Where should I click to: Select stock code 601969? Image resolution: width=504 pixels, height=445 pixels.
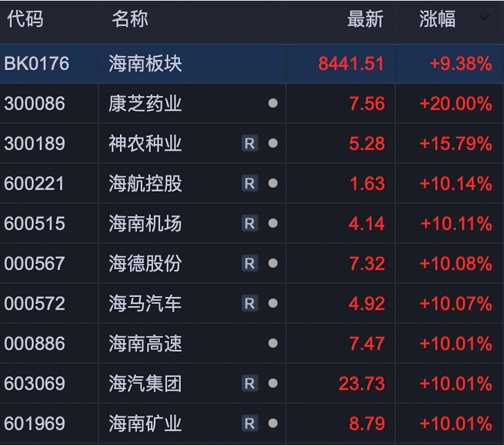(34, 424)
